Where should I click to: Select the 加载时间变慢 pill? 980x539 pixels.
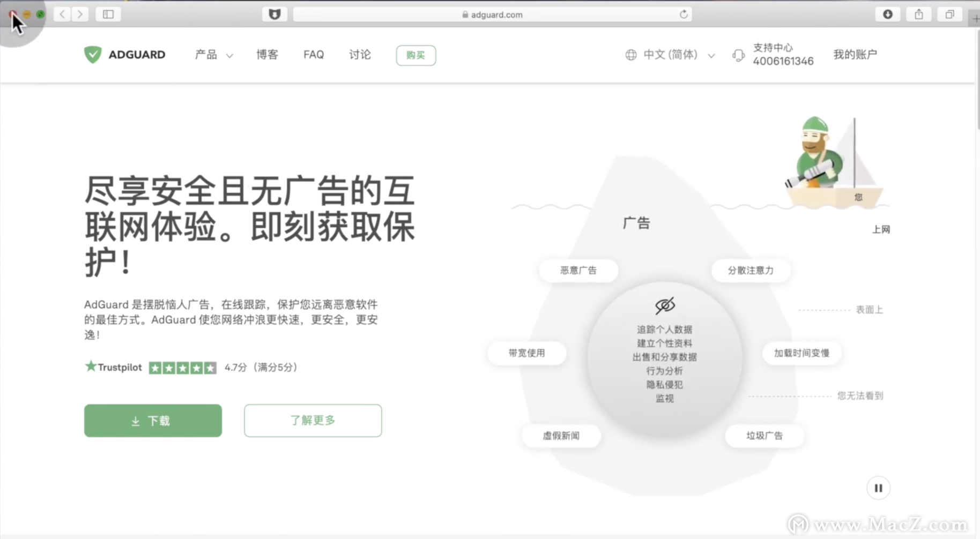point(801,353)
